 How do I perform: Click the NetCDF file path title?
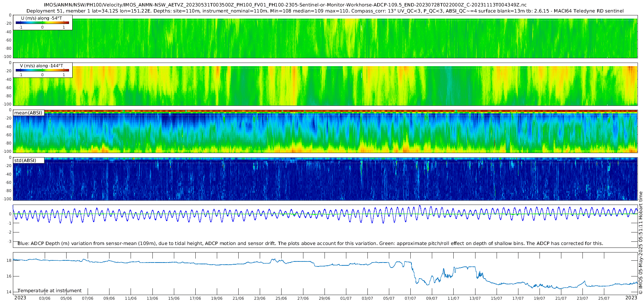pyautogui.click(x=285, y=5)
